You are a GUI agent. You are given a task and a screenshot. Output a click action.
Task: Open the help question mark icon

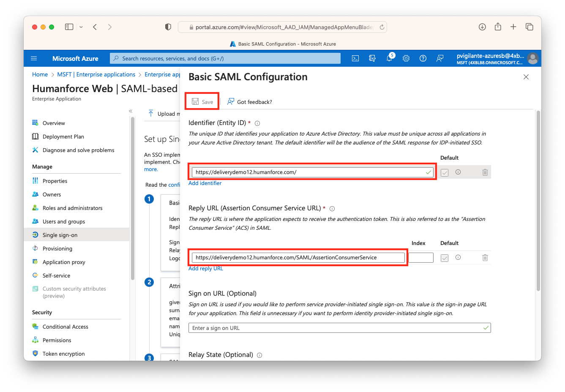pos(423,58)
